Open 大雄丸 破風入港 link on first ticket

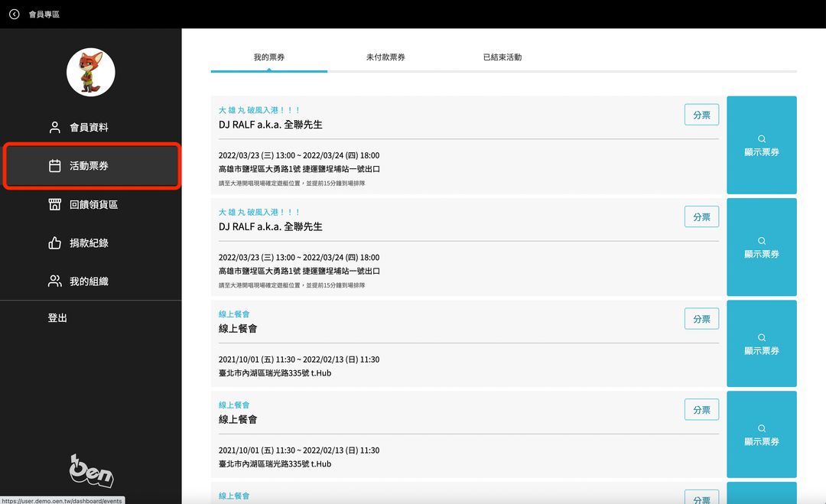pos(259,110)
